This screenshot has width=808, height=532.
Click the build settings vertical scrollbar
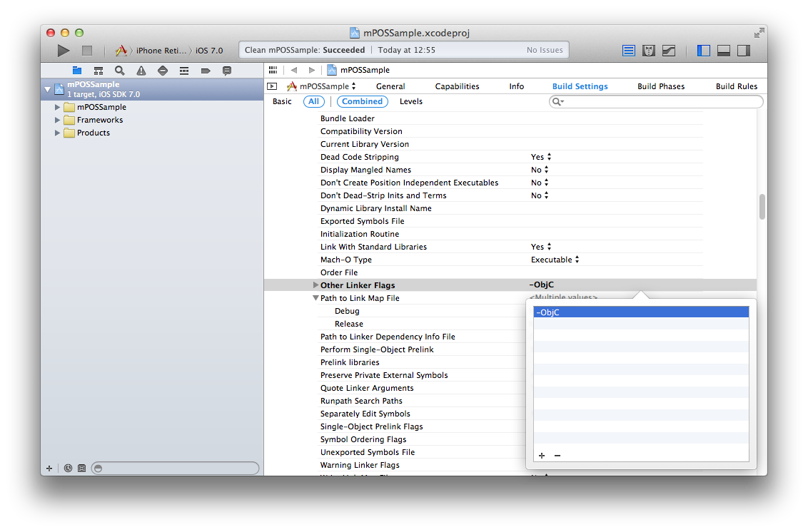click(x=762, y=207)
